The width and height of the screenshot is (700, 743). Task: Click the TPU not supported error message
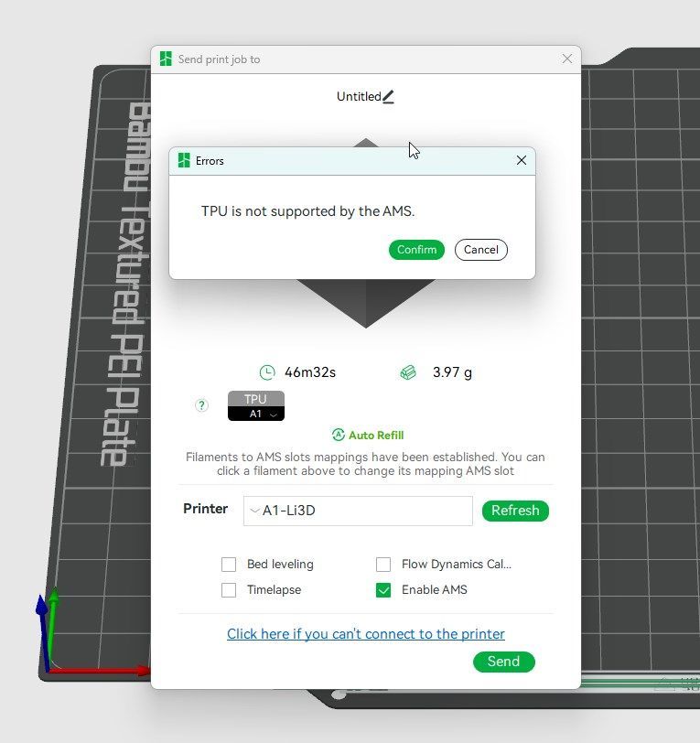pos(308,210)
